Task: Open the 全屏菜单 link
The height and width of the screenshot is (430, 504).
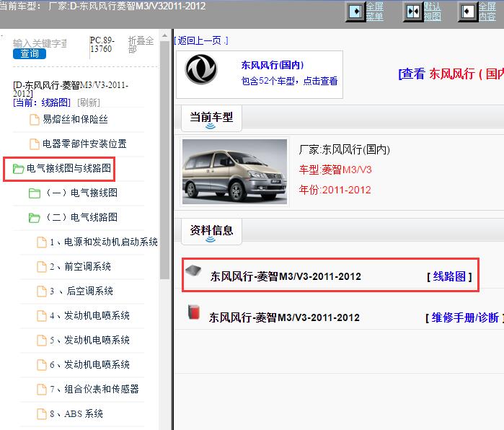Action: tap(375, 12)
